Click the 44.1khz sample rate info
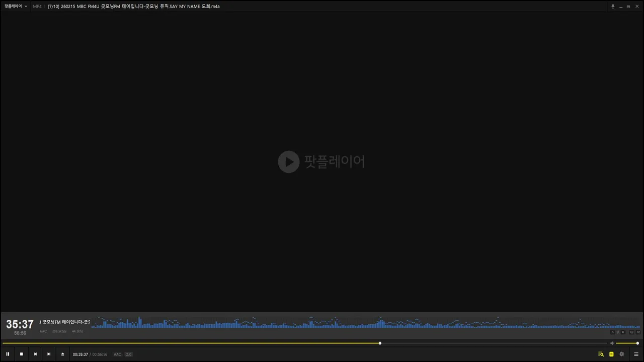 pos(77,331)
